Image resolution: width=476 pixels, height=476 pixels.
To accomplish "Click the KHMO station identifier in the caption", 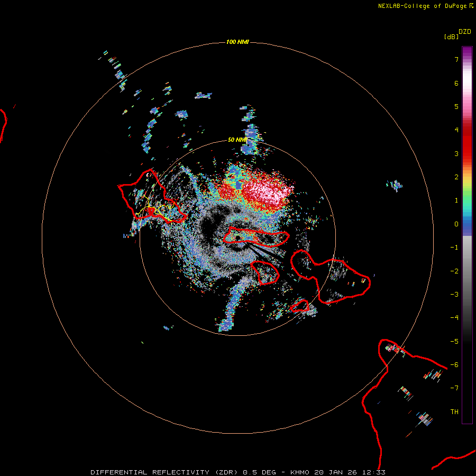I will click(300, 472).
